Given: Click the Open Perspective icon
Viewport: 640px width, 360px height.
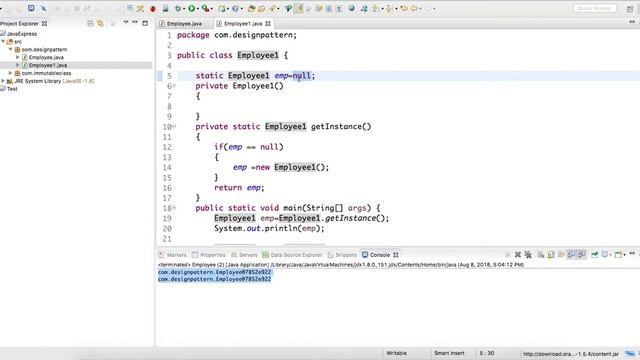Looking at the screenshot, I should click(630, 8).
